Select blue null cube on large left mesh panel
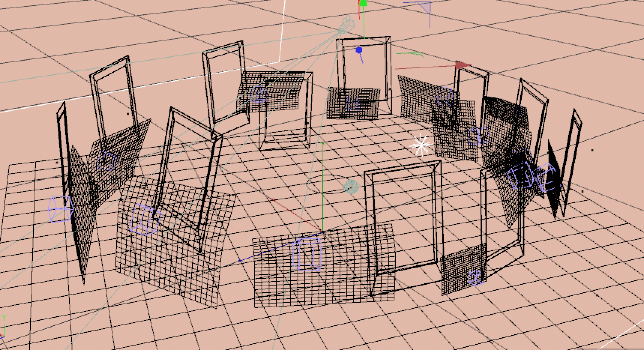Screen dimensions: 644x350 click(145, 219)
